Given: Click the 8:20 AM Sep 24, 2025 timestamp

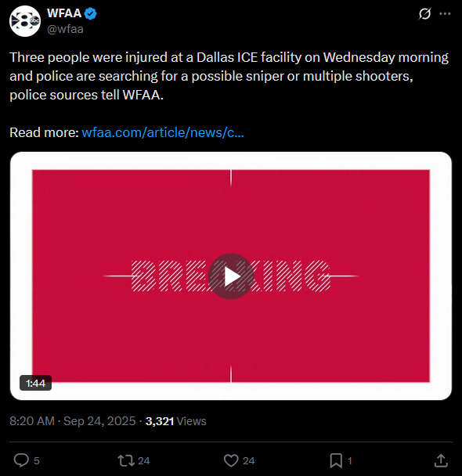Looking at the screenshot, I should tap(73, 421).
